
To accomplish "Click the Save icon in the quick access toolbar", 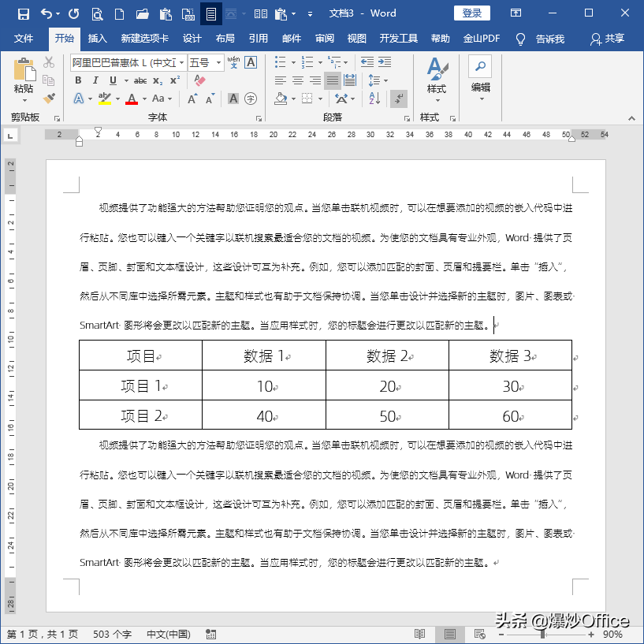I will coord(24,14).
